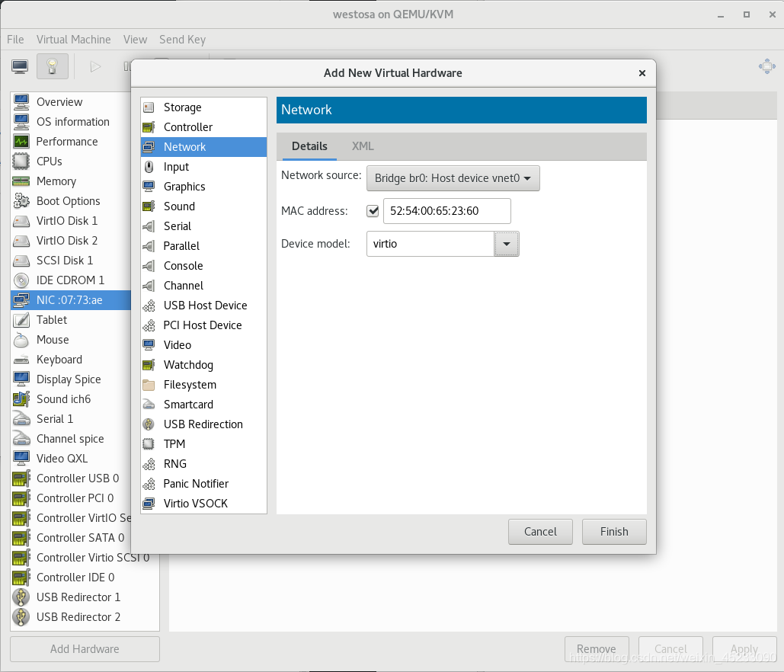Open the File menu

(15, 40)
